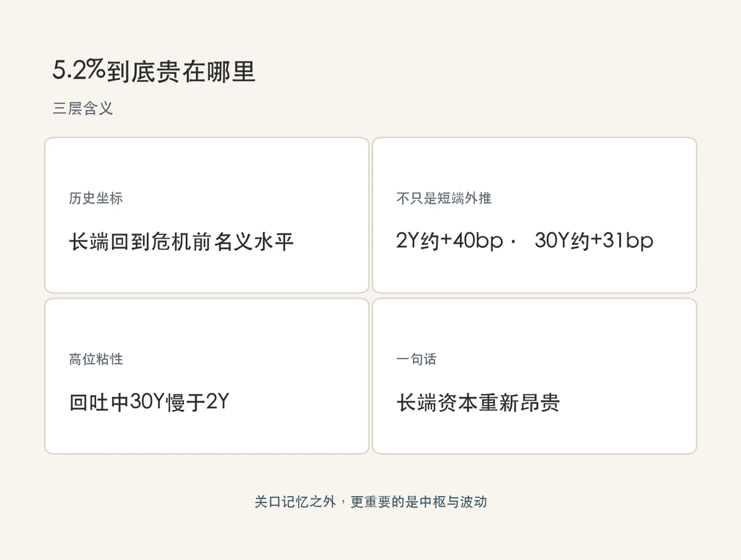Select the bottom-right 一句话 card

click(534, 376)
